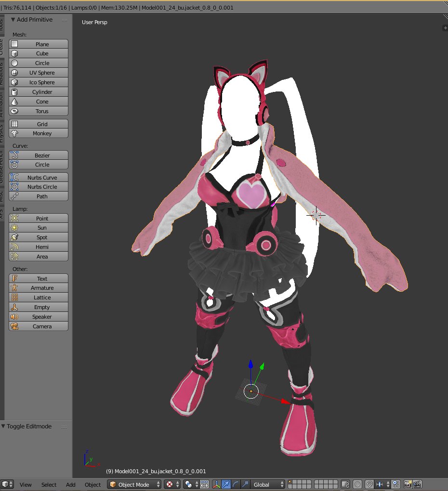Click the Add Primitive panel drag grip

[x=65, y=20]
